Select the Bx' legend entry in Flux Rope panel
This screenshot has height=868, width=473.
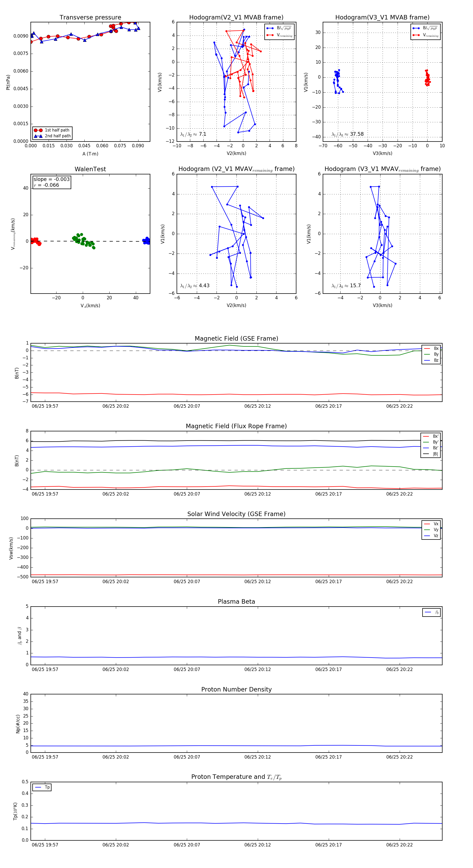coord(431,436)
